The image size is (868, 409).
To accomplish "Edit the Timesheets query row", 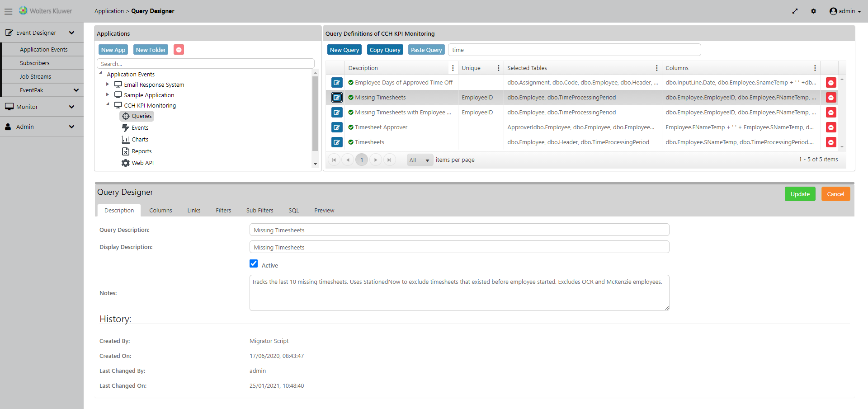I will pyautogui.click(x=337, y=142).
